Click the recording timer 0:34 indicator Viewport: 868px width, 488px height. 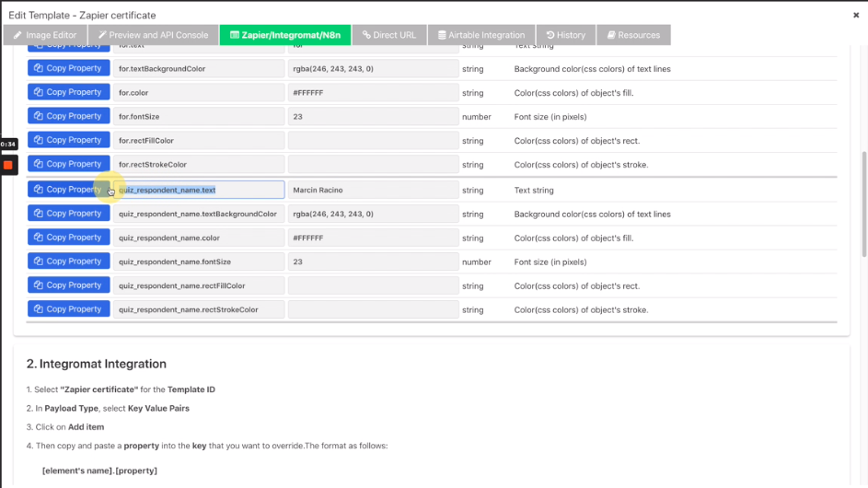(8, 144)
